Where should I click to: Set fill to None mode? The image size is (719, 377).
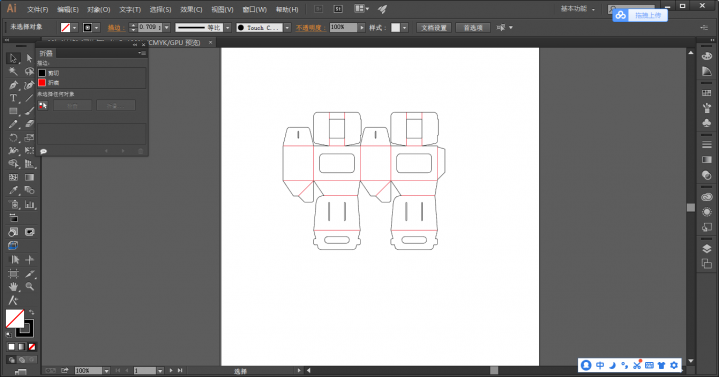point(32,347)
